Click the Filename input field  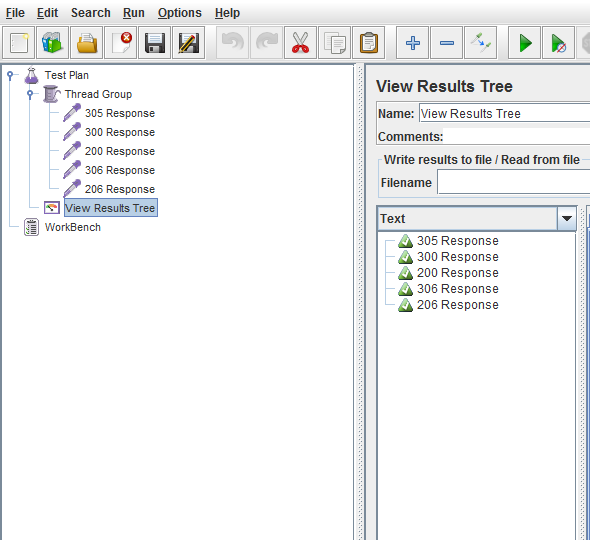(x=514, y=182)
